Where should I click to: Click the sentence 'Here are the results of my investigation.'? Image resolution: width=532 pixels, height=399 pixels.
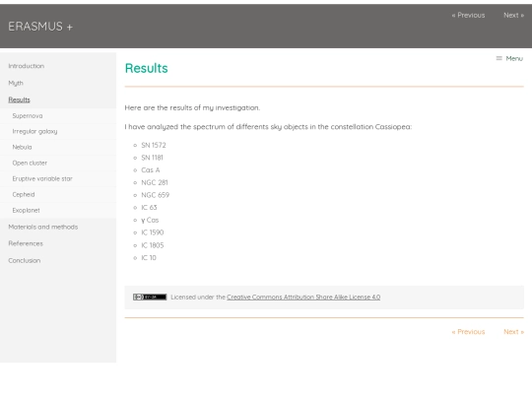pyautogui.click(x=192, y=108)
